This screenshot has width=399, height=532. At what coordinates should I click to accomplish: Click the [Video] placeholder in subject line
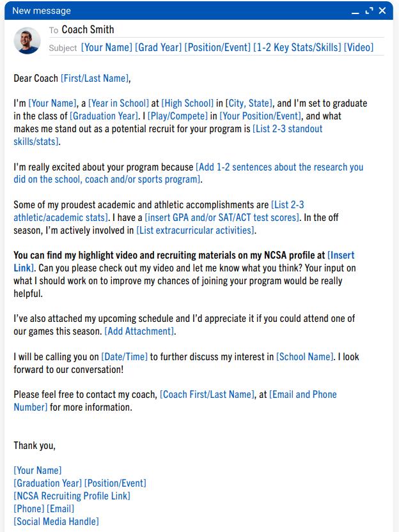point(359,48)
